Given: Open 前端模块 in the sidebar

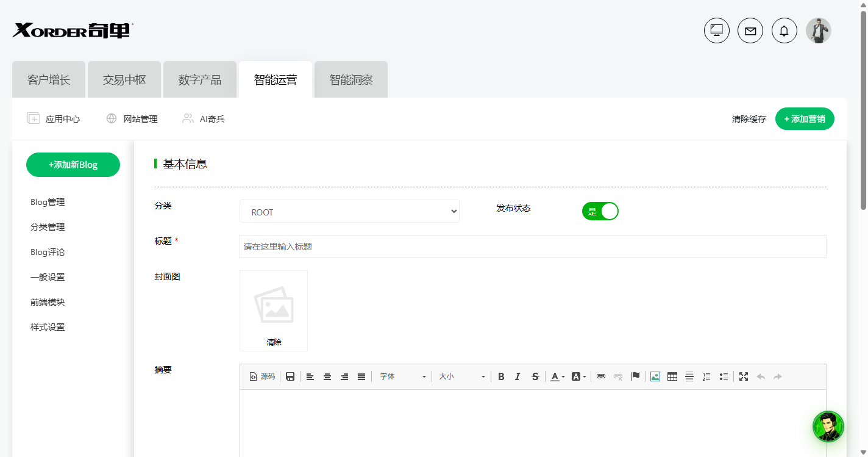Looking at the screenshot, I should [48, 302].
